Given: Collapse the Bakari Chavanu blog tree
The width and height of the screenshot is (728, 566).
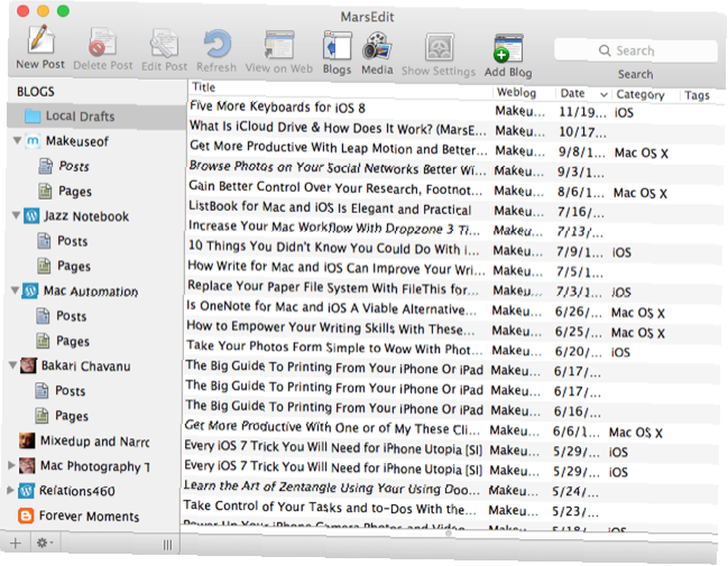Looking at the screenshot, I should pos(13,365).
